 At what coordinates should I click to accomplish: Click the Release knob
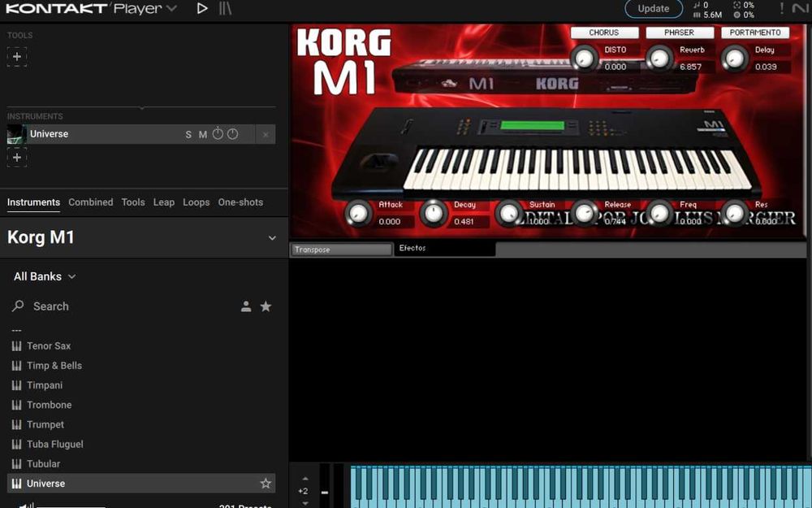[x=584, y=213]
